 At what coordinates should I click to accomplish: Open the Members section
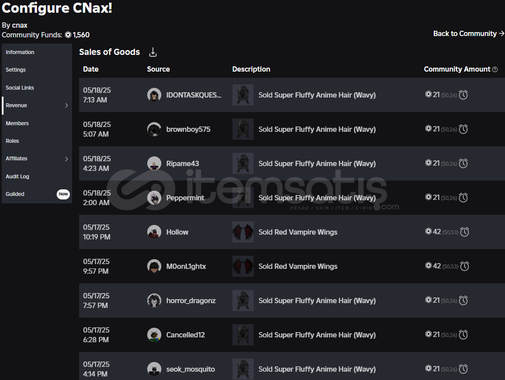[17, 123]
